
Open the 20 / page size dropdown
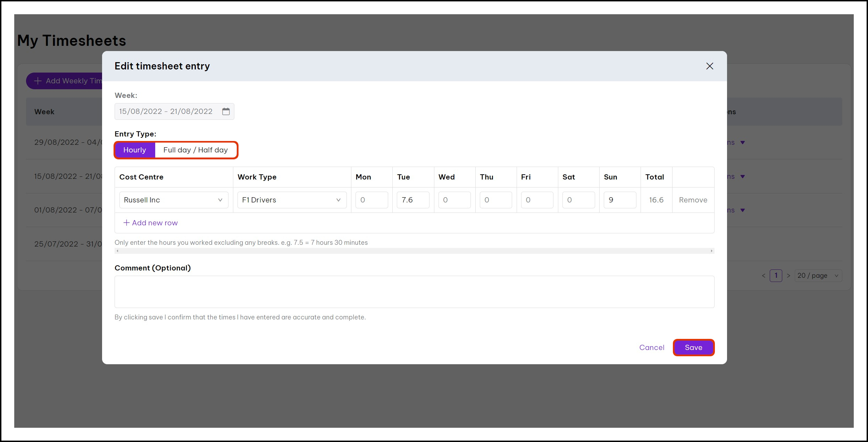[x=818, y=276]
